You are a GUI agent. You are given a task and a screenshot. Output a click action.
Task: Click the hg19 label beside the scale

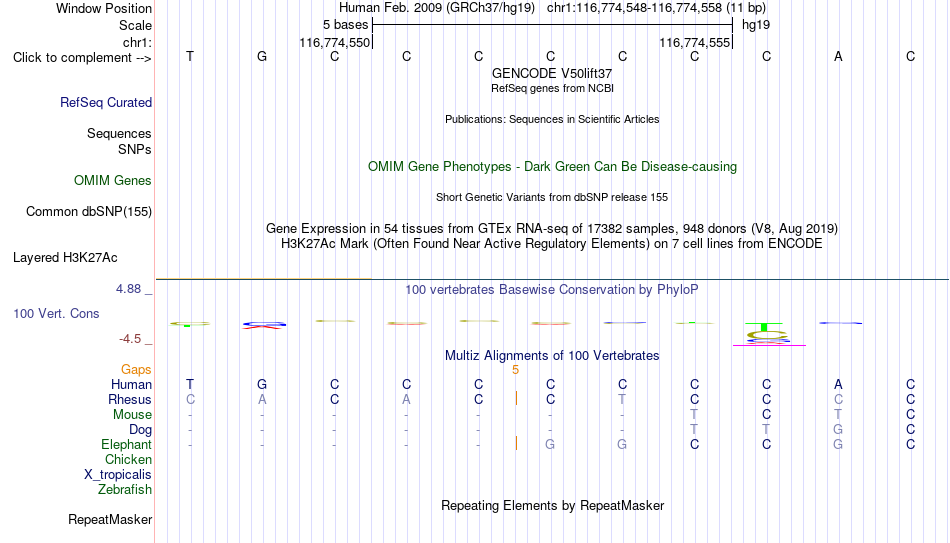756,25
